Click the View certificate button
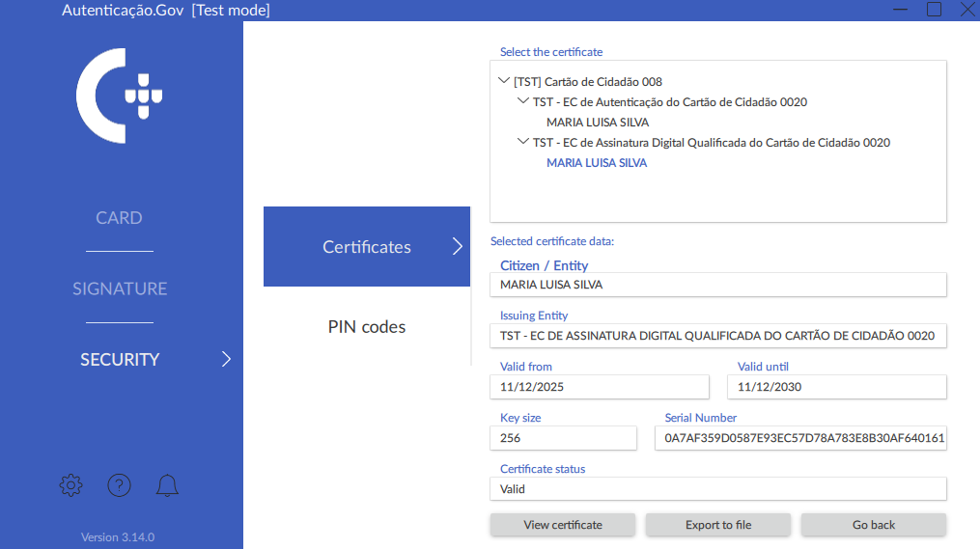 click(x=563, y=525)
